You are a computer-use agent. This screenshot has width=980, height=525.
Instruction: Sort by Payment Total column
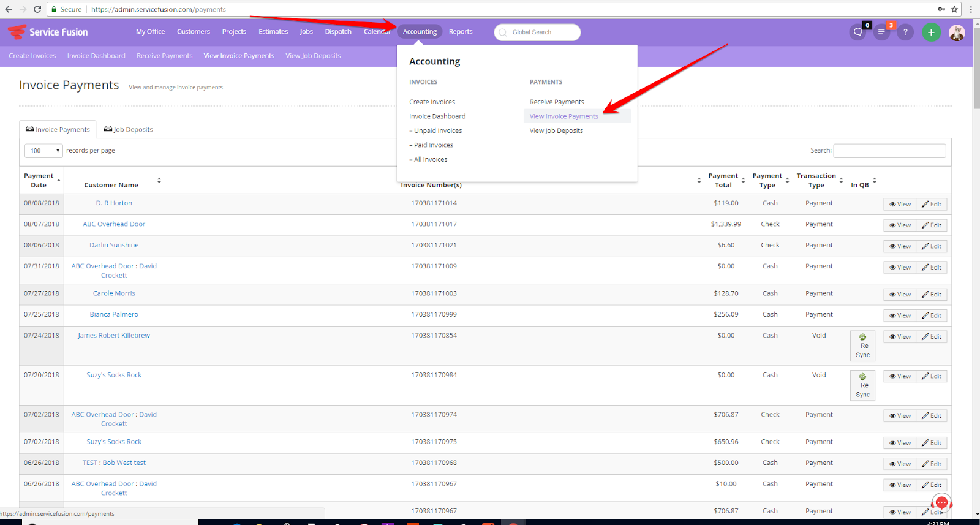pyautogui.click(x=726, y=180)
